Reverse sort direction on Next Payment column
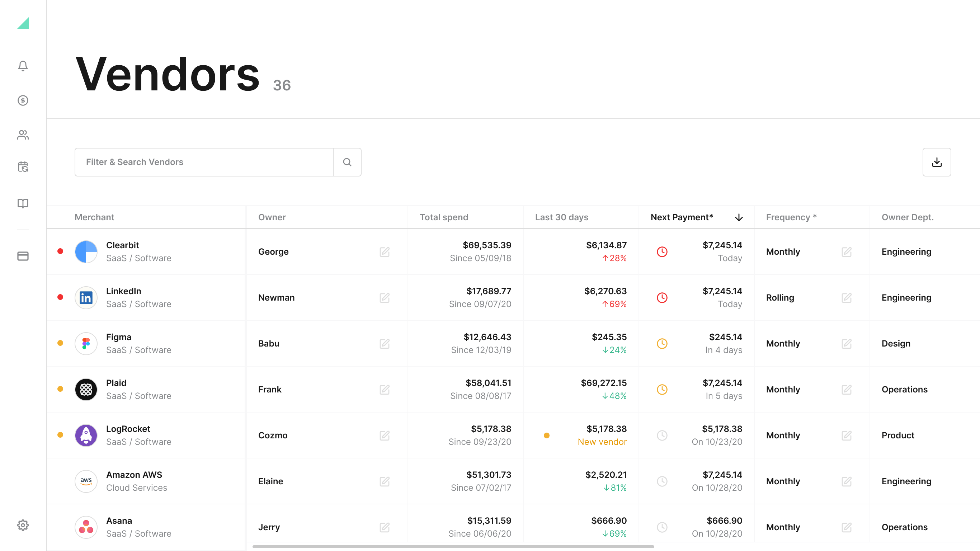This screenshot has width=980, height=551. pyautogui.click(x=739, y=217)
